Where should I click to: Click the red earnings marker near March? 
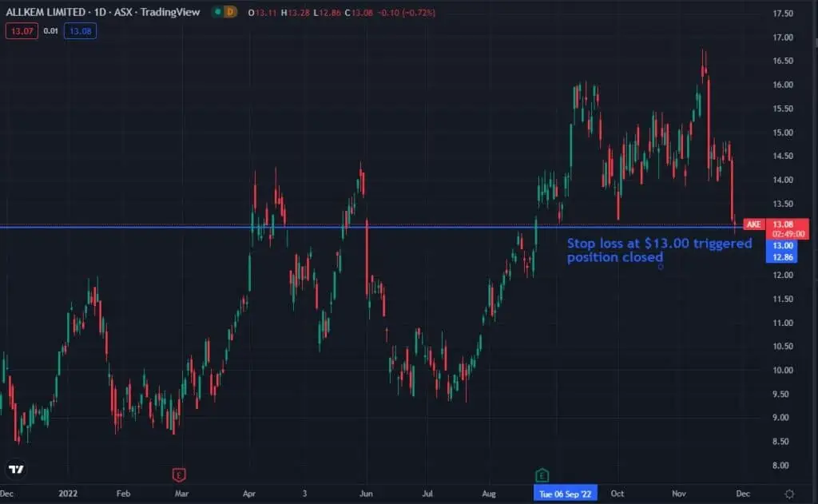[x=179, y=475]
